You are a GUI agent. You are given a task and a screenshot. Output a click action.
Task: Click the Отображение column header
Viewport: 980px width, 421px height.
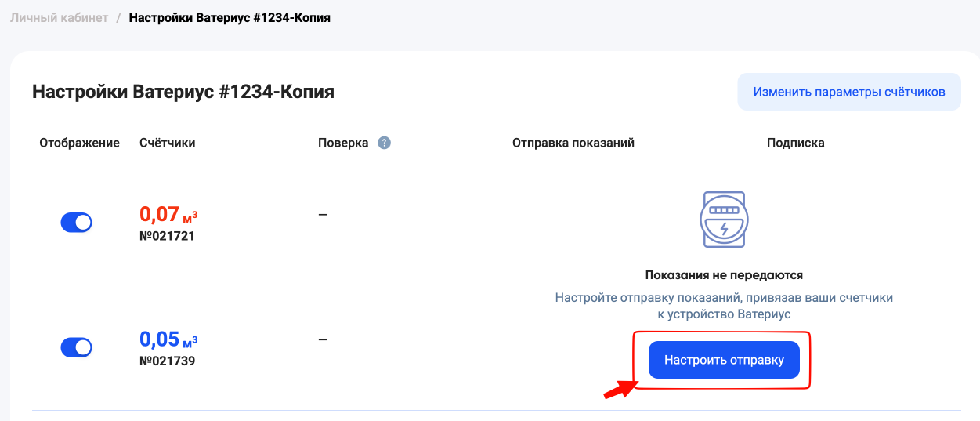click(79, 143)
